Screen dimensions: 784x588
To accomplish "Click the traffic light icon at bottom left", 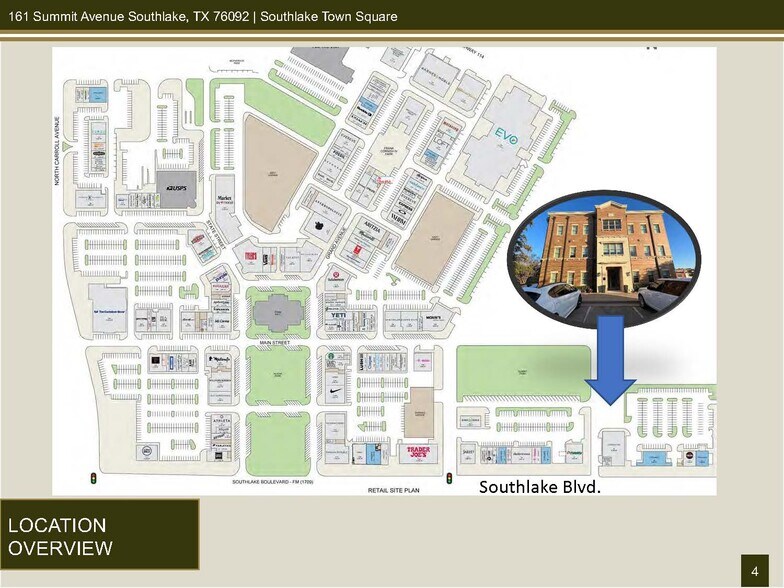I will 96,478.
